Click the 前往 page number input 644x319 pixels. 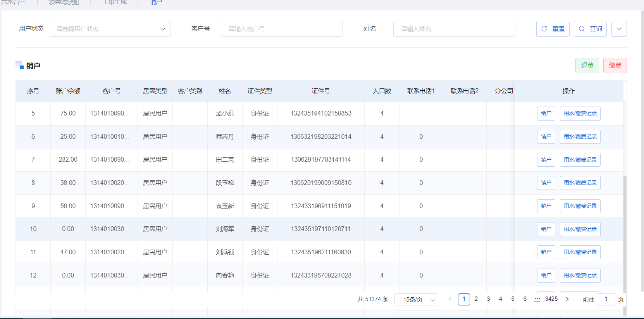[606, 299]
